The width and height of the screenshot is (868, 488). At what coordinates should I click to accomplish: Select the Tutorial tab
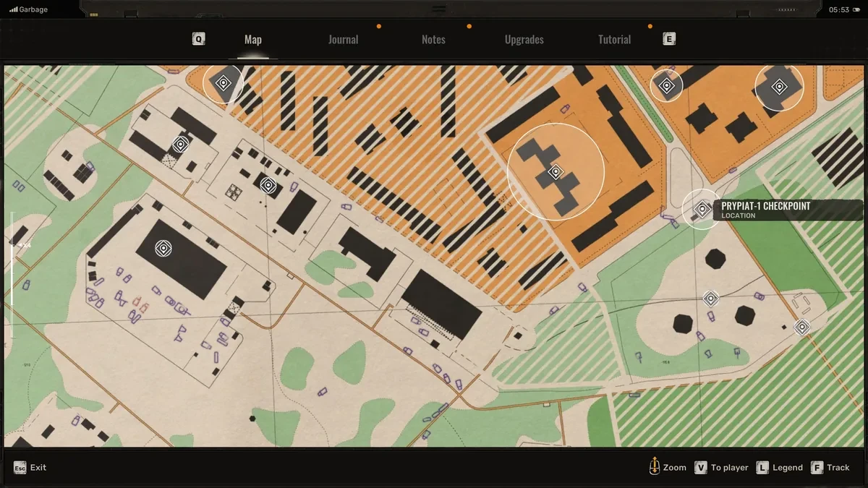[614, 40]
